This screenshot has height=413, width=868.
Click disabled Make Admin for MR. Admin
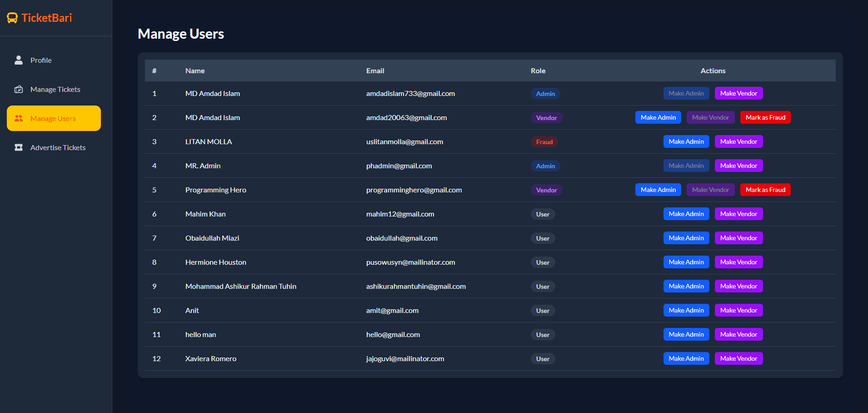point(686,166)
